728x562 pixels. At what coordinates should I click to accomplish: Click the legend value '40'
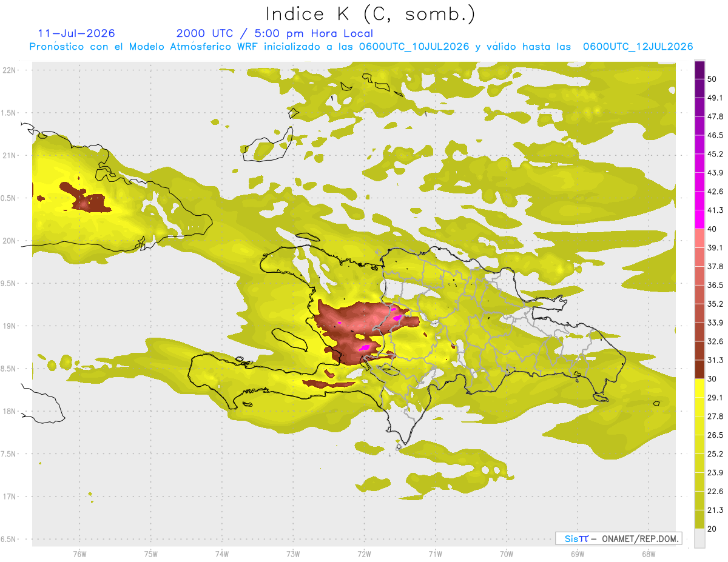[712, 229]
